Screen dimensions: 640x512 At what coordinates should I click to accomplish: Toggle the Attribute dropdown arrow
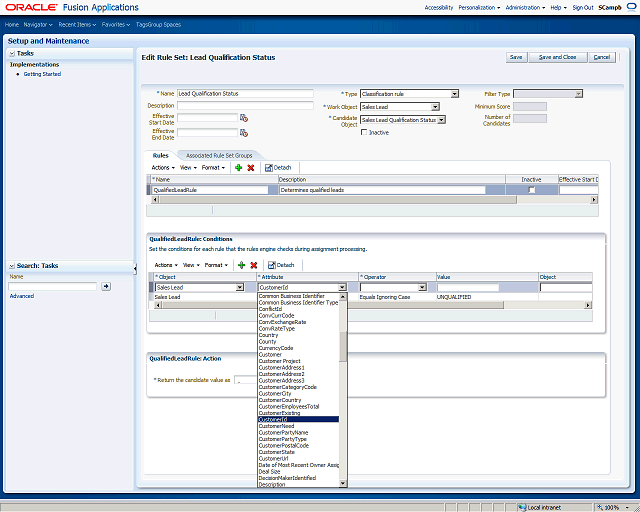pos(342,287)
